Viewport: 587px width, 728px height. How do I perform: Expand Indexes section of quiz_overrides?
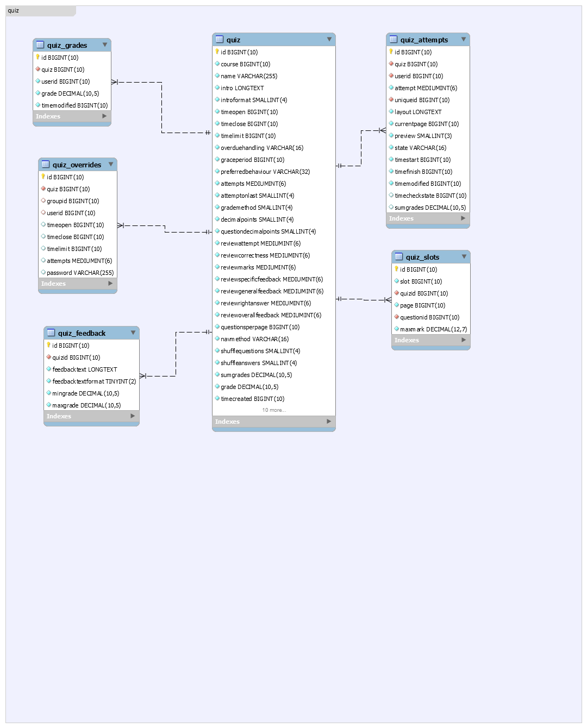[110, 284]
